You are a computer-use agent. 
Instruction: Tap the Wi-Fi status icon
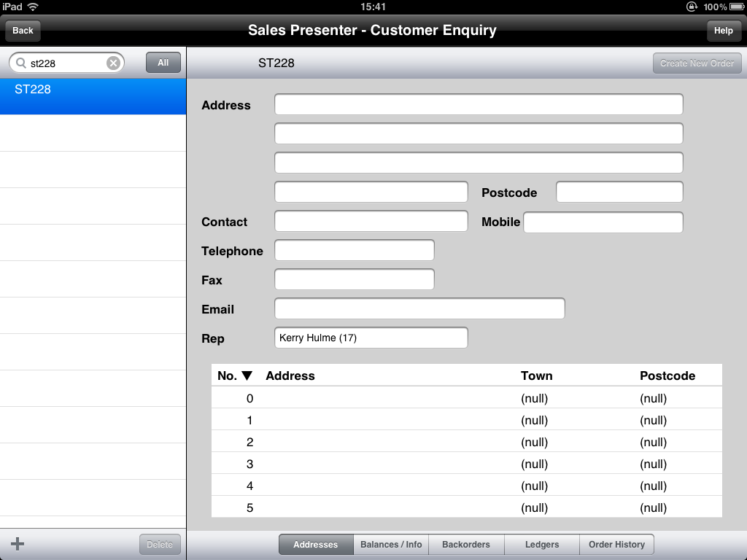(33, 7)
